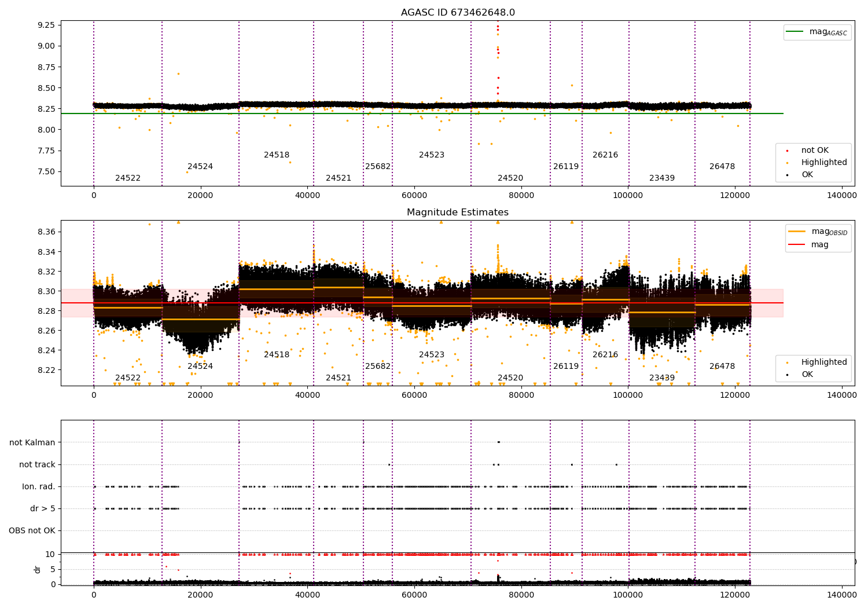868x608 pixels.
Task: Click obsid label 24523 in Magnitude Estimates plot
Action: pyautogui.click(x=432, y=355)
